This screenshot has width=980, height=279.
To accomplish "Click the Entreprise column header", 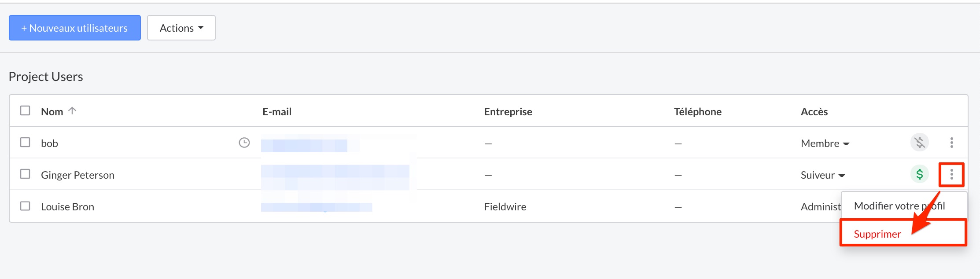I will coord(508,112).
